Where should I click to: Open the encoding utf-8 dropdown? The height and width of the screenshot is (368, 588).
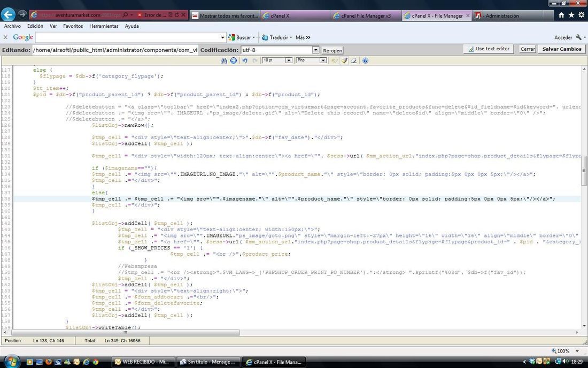[x=315, y=50]
